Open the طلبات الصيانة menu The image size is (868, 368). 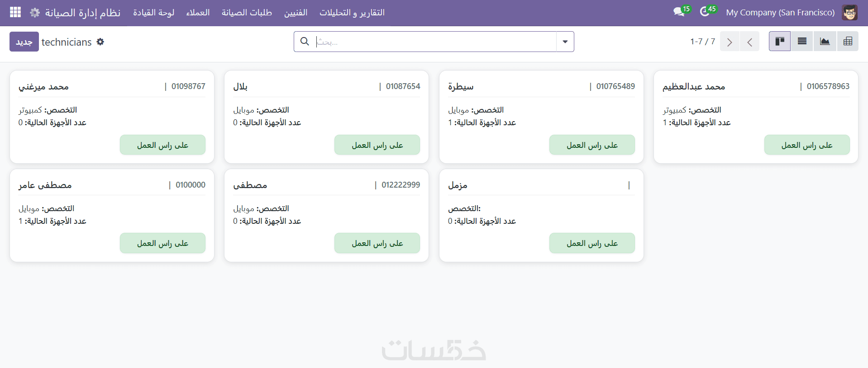247,13
